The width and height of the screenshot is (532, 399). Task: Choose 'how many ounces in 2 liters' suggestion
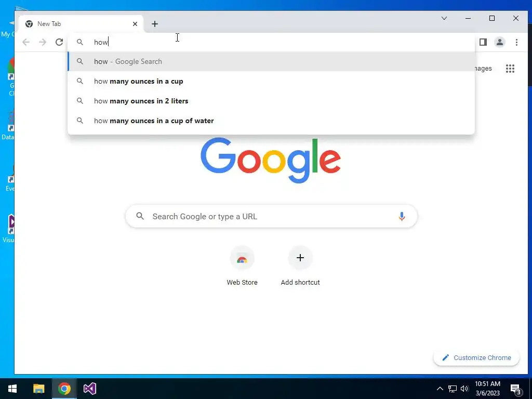271,101
